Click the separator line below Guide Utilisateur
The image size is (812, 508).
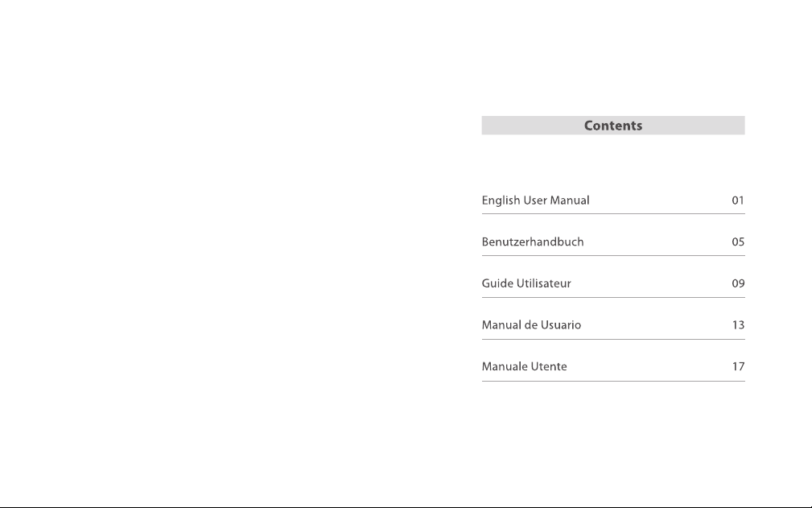[613, 297]
